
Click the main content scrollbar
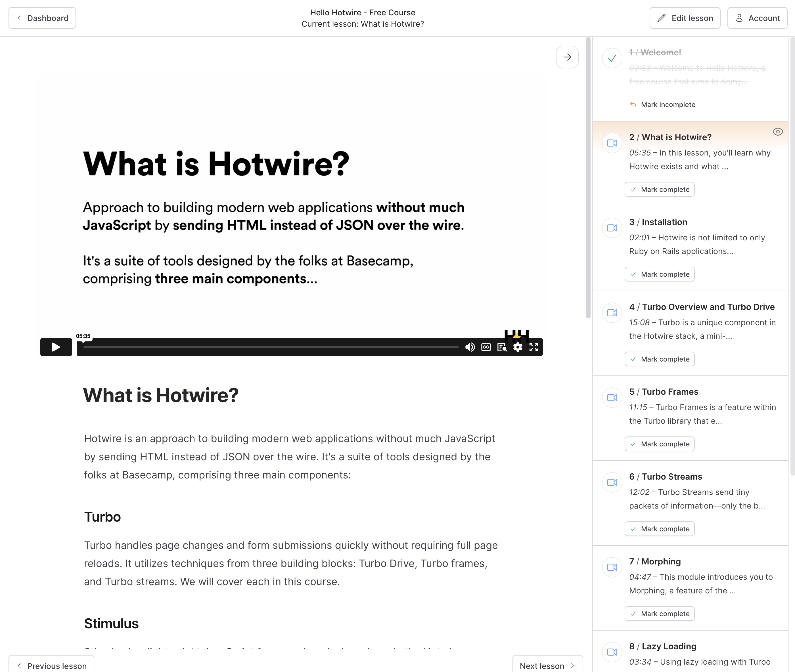[588, 178]
